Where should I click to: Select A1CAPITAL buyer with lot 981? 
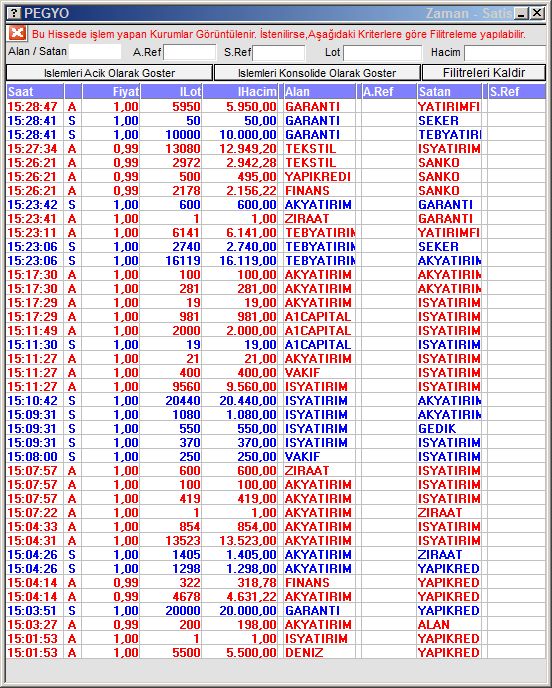(x=318, y=317)
